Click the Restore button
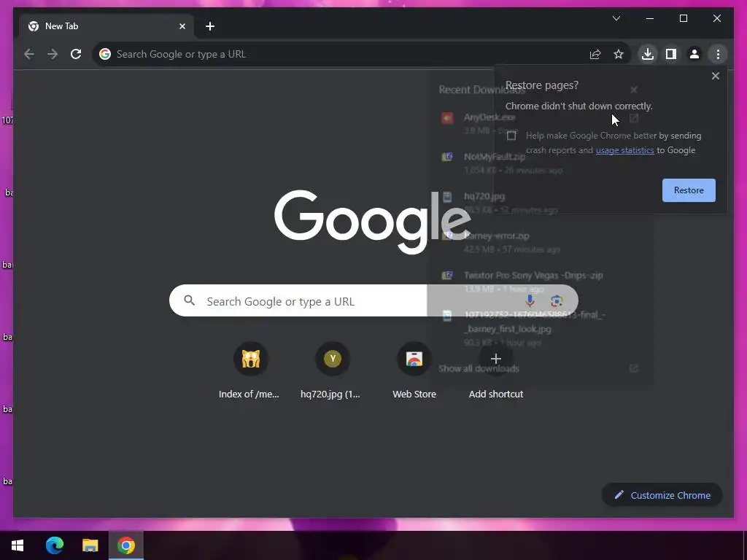This screenshot has height=560, width=747. coord(689,190)
